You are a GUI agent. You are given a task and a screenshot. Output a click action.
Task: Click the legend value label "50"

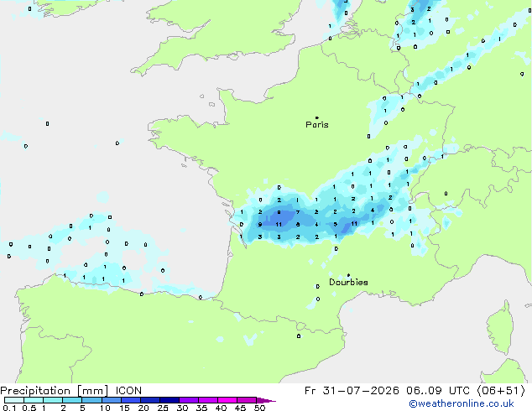coord(259,408)
